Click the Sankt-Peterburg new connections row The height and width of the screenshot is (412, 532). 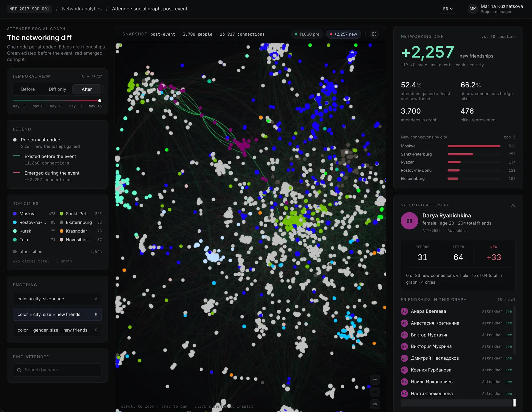point(458,154)
